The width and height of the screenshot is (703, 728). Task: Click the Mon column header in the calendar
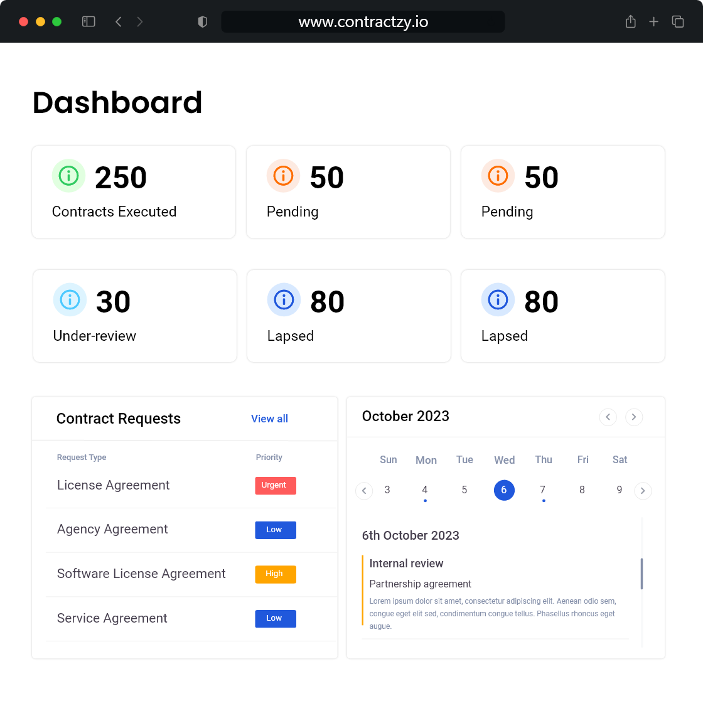[x=426, y=459]
